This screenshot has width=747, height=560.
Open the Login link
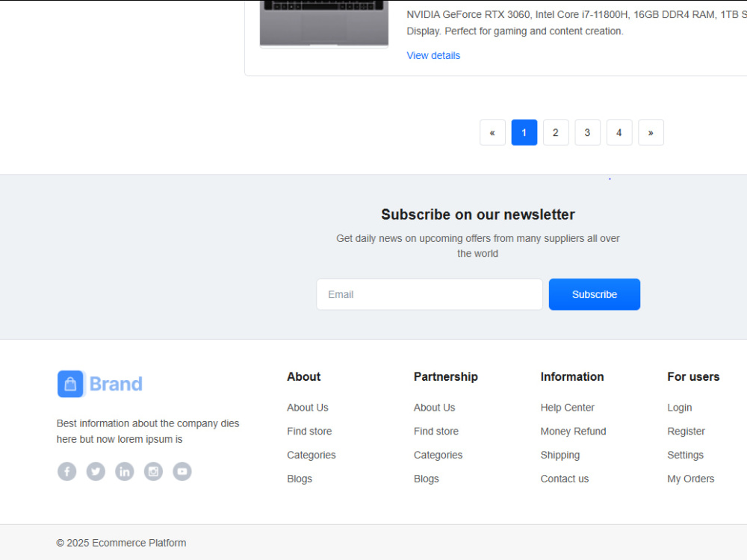(x=679, y=408)
